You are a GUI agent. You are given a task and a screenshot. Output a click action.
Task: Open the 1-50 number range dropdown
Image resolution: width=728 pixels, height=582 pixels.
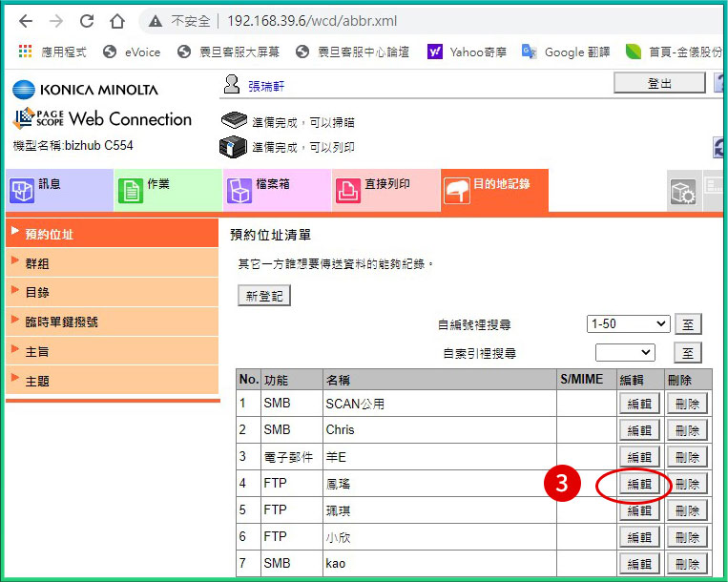click(x=628, y=324)
